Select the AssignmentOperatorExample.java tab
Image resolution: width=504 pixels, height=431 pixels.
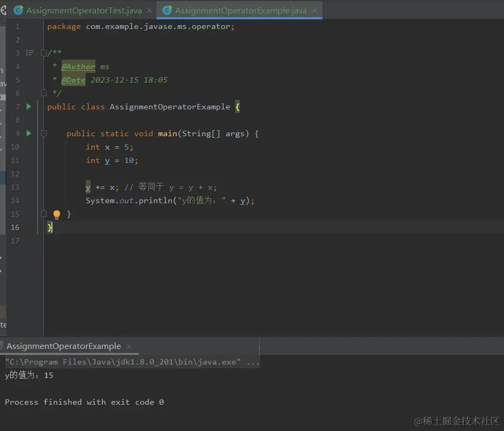point(240,10)
